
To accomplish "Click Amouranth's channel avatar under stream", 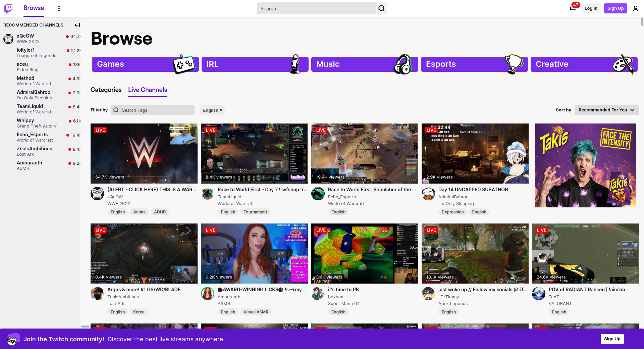I will coord(208,294).
